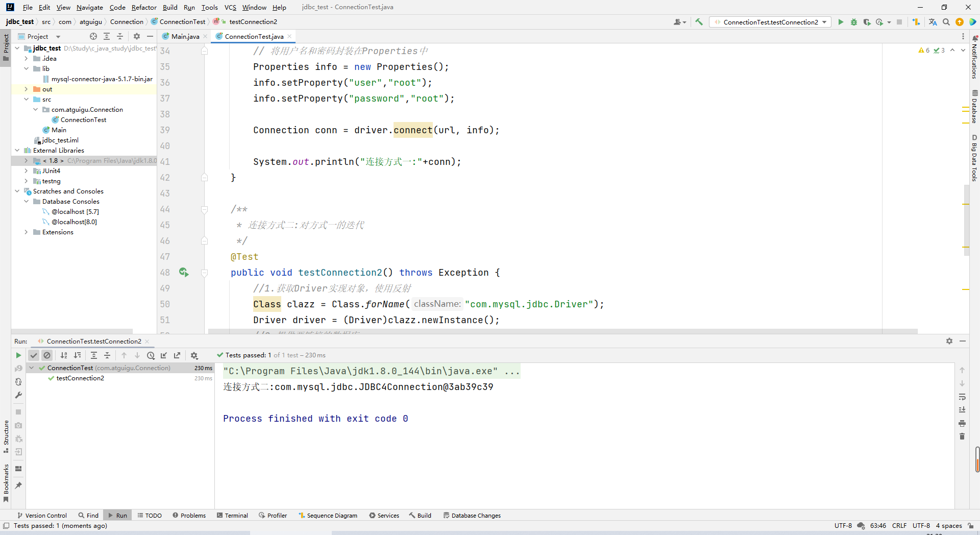Open test history clock icon
The image size is (980, 535).
click(x=151, y=355)
